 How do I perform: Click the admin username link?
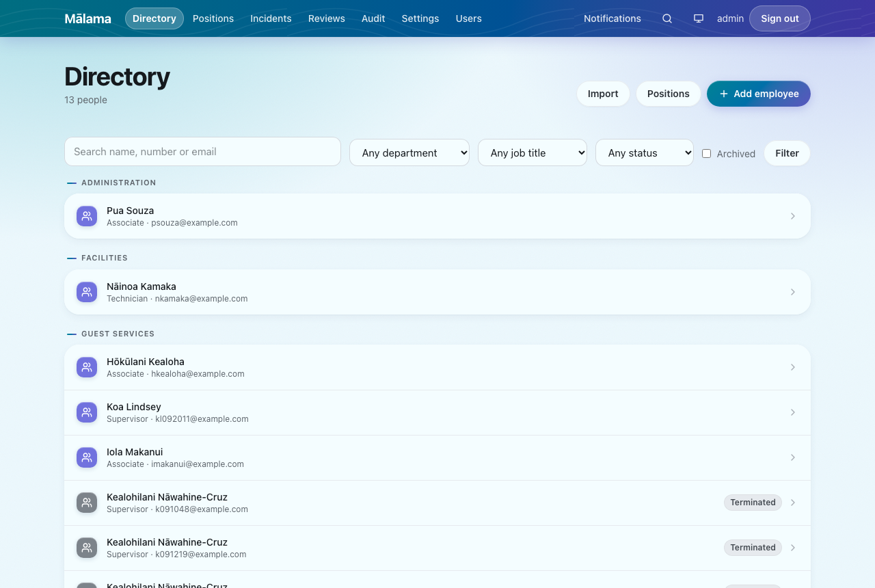[730, 18]
